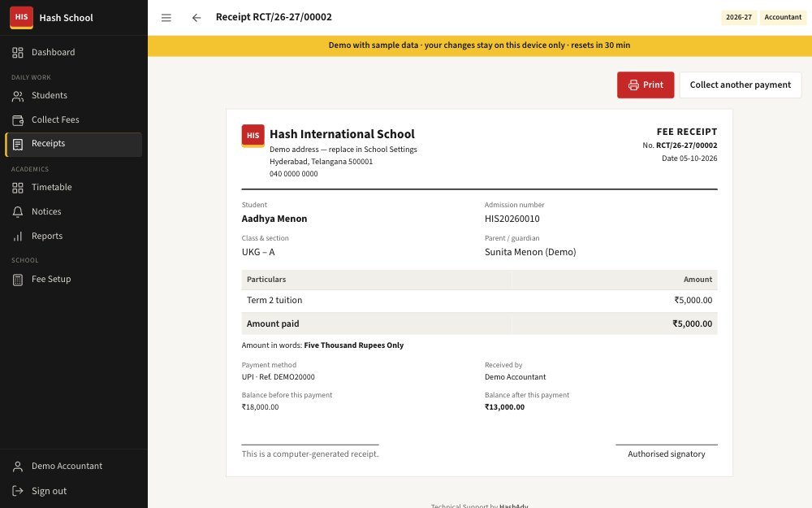Click the Print button

click(x=646, y=85)
